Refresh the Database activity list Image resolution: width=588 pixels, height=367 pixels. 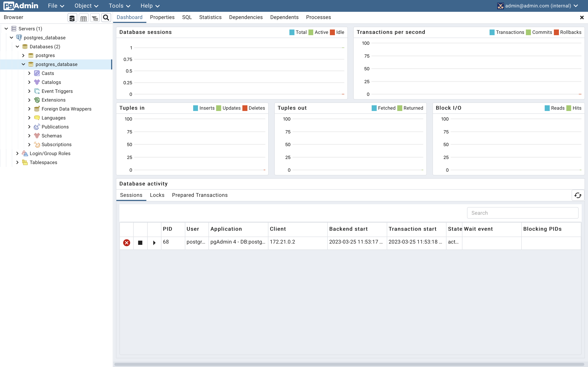[578, 195]
